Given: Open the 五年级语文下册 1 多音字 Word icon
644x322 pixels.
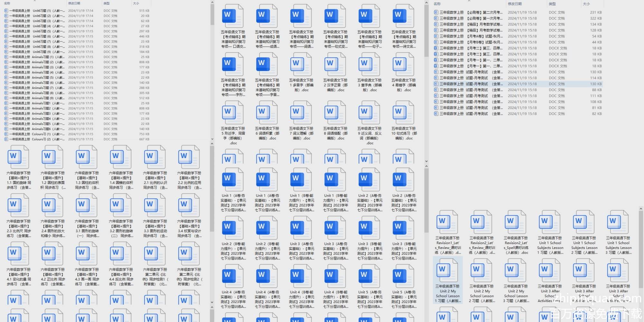Looking at the screenshot, I should coord(301,64).
